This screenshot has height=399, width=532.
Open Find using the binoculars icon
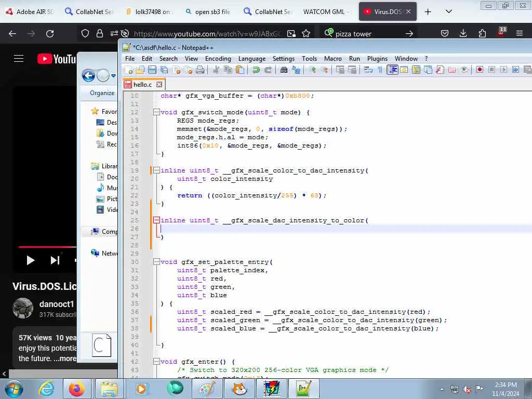[284, 70]
